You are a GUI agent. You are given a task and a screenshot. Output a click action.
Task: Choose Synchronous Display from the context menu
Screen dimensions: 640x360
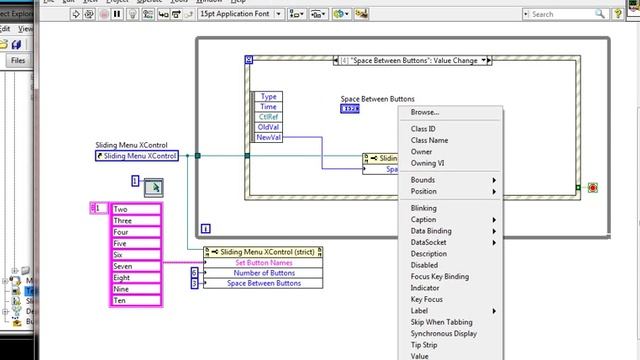451,334
